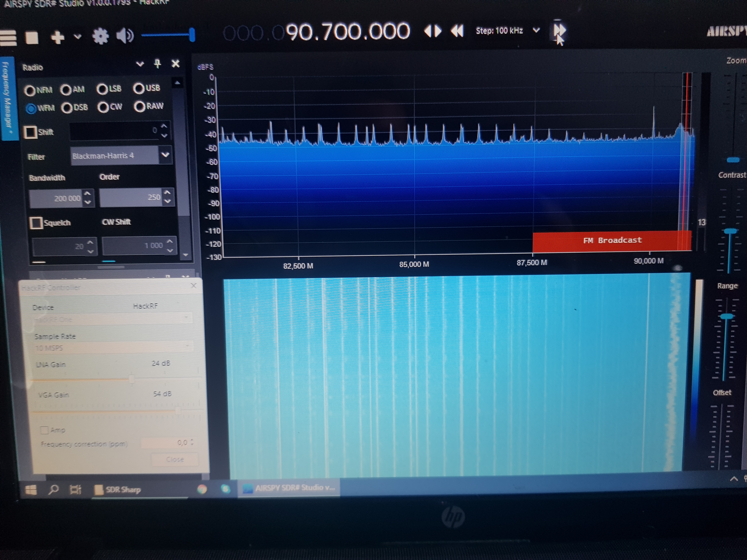The width and height of the screenshot is (747, 560).
Task: Step frequency down with the rewind arrows
Action: point(457,31)
